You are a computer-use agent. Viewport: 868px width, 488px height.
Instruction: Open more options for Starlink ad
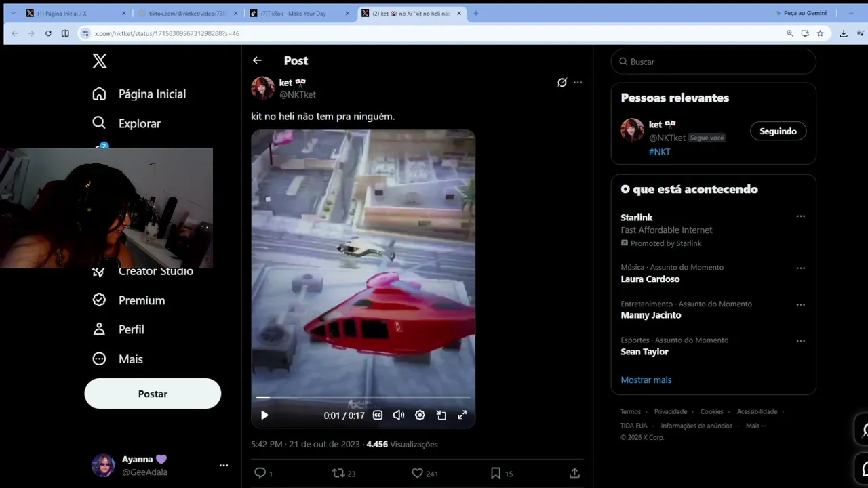801,217
